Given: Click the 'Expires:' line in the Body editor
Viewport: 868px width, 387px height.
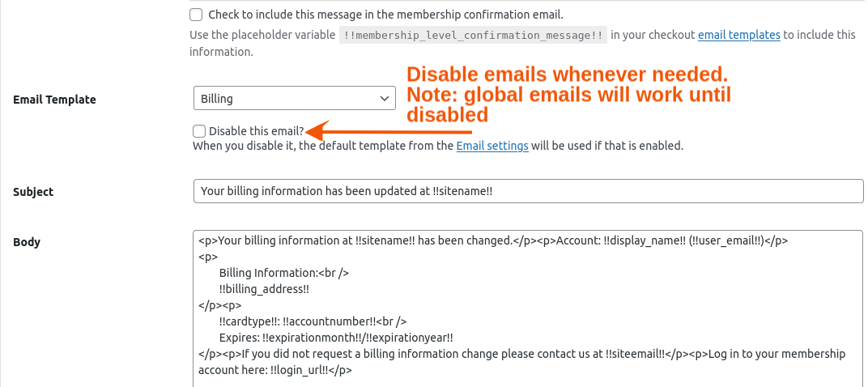Looking at the screenshot, I should (336, 338).
